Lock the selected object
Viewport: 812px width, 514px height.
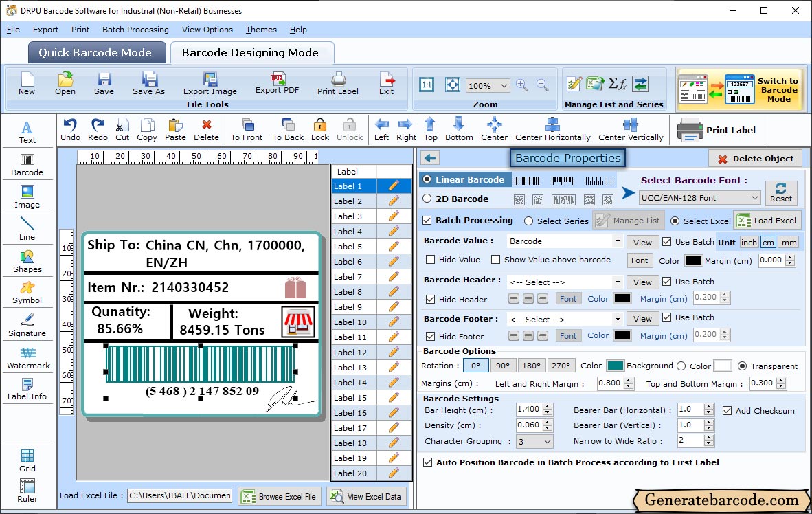[320, 130]
